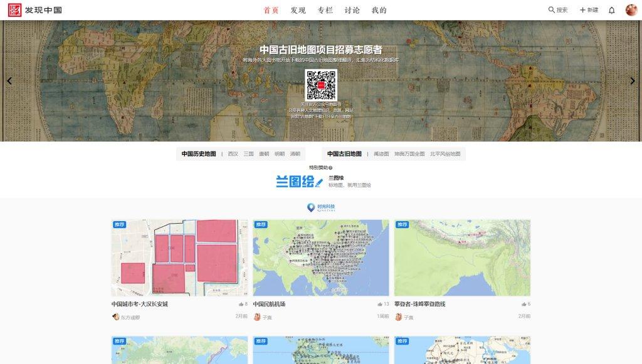The image size is (642, 364).
Task: Click the 时光科技 location logo
Action: [x=321, y=207]
